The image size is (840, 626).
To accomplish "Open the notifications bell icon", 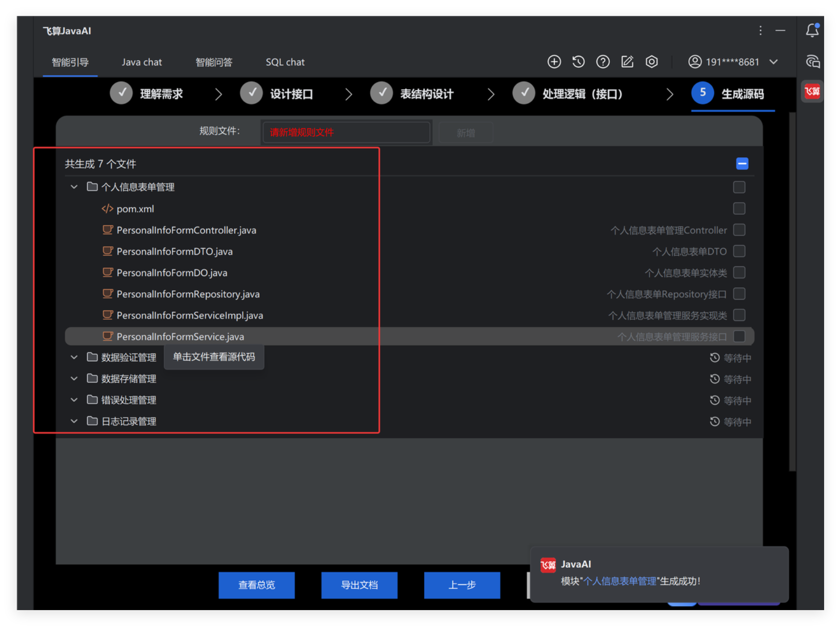I will pyautogui.click(x=812, y=31).
